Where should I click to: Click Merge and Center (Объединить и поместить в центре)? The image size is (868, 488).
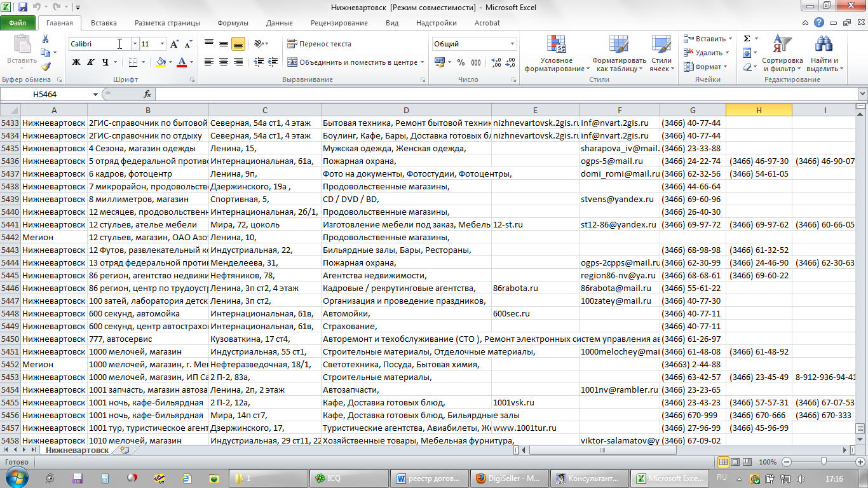[352, 62]
